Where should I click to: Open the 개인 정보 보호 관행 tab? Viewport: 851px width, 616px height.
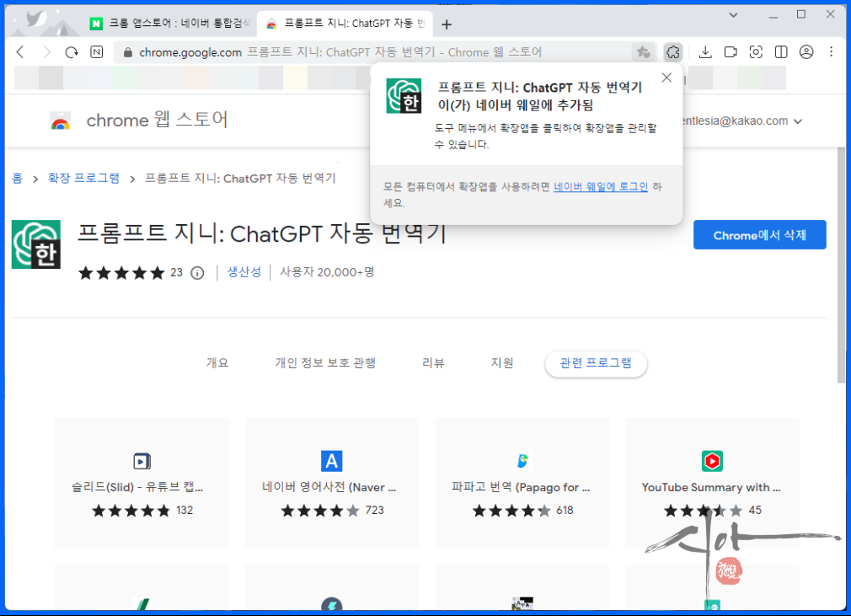(325, 362)
